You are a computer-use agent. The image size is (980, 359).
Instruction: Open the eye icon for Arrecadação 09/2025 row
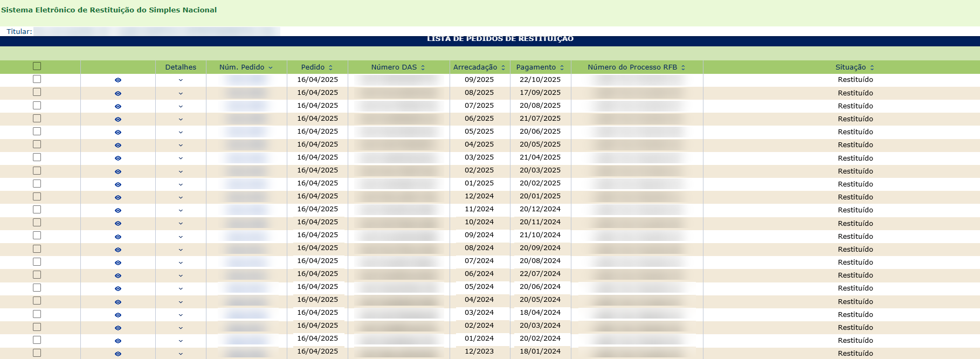(x=118, y=80)
